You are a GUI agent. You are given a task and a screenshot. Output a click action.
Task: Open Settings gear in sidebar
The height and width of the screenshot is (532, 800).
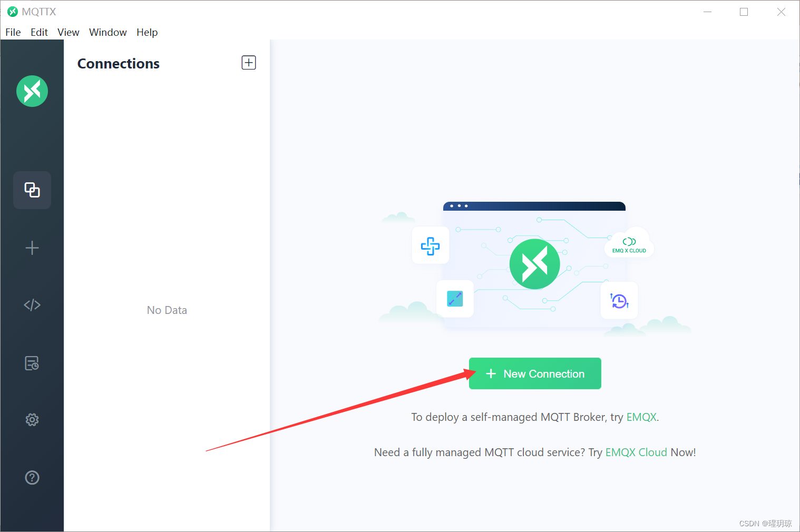tap(32, 420)
